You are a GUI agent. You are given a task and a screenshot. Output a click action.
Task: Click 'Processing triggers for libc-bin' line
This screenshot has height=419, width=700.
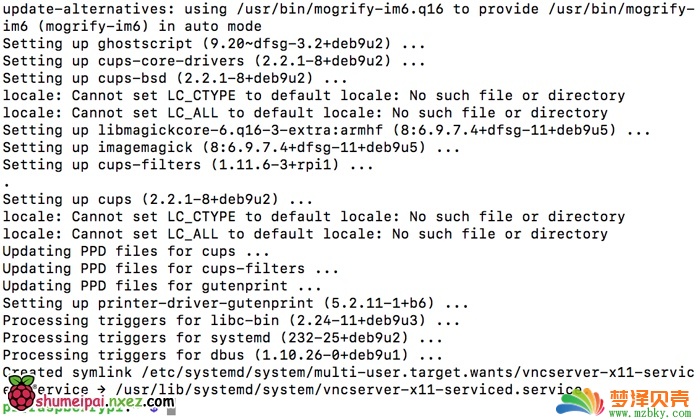(231, 321)
